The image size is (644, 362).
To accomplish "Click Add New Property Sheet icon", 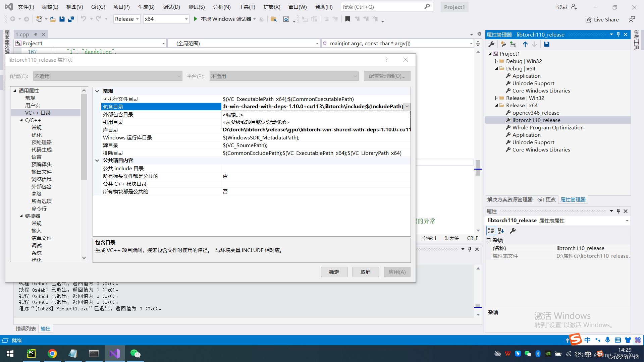I will click(503, 44).
